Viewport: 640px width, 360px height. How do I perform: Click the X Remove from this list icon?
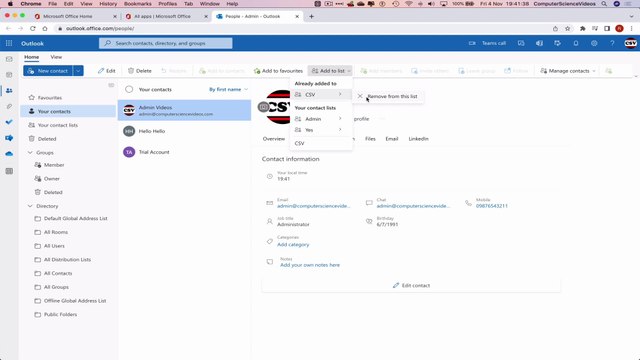pyautogui.click(x=360, y=96)
